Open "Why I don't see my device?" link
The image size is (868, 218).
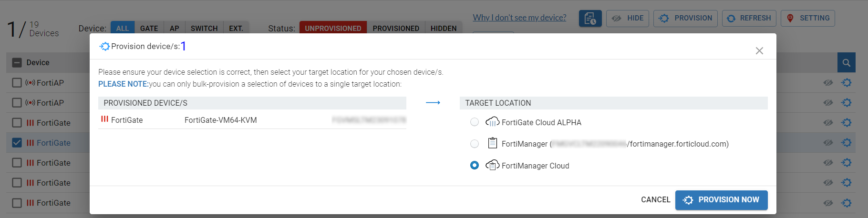(x=519, y=18)
